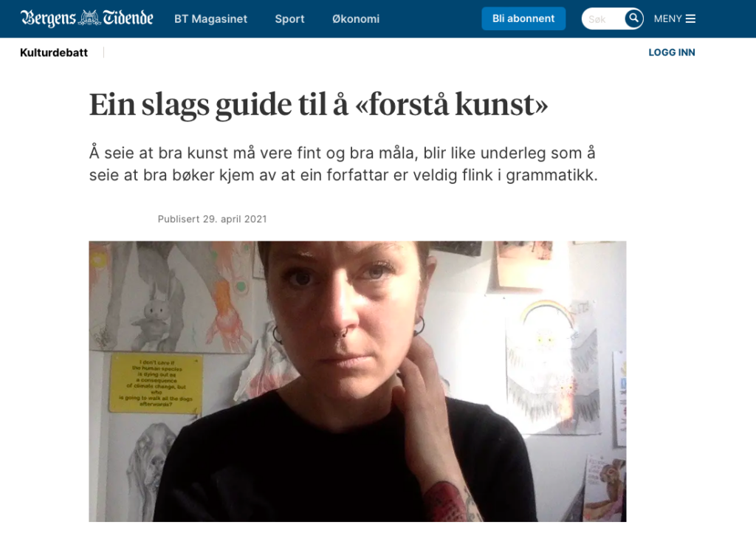Click the yellow sign in the photo
The image size is (756, 533).
(x=155, y=383)
